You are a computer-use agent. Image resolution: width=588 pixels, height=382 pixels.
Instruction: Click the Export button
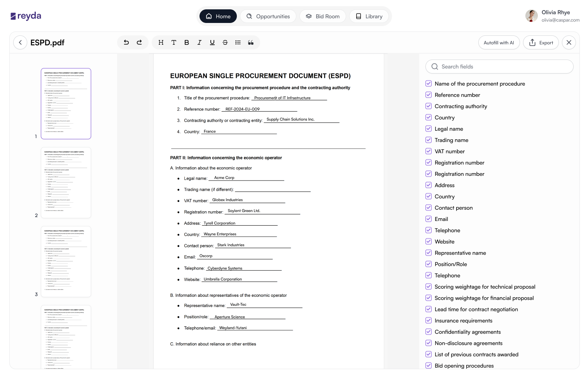click(541, 42)
